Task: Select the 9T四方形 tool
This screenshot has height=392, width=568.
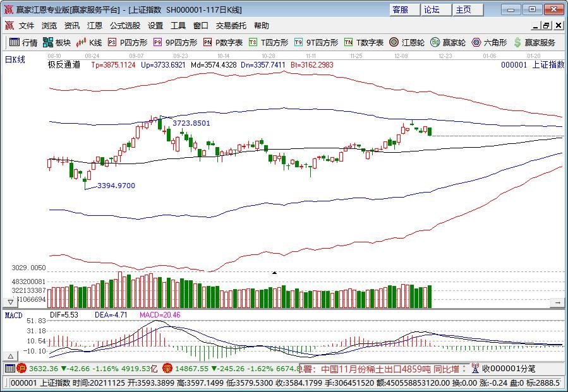Action: pyautogui.click(x=317, y=42)
